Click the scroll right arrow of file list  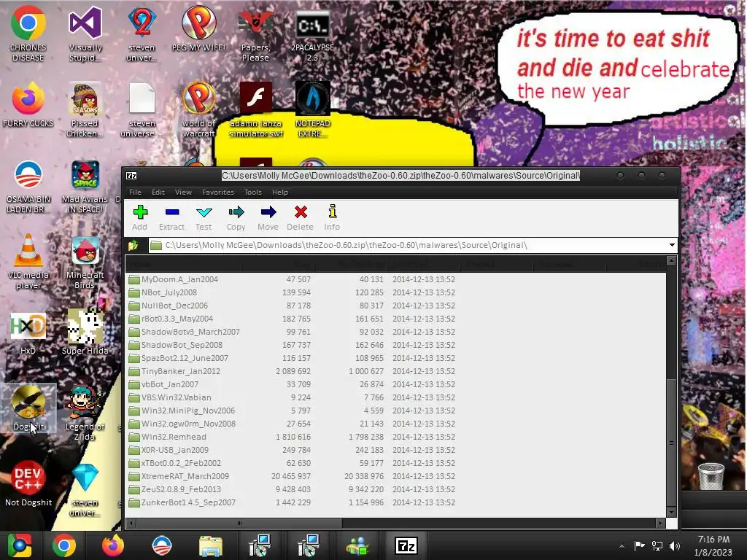tap(660, 523)
